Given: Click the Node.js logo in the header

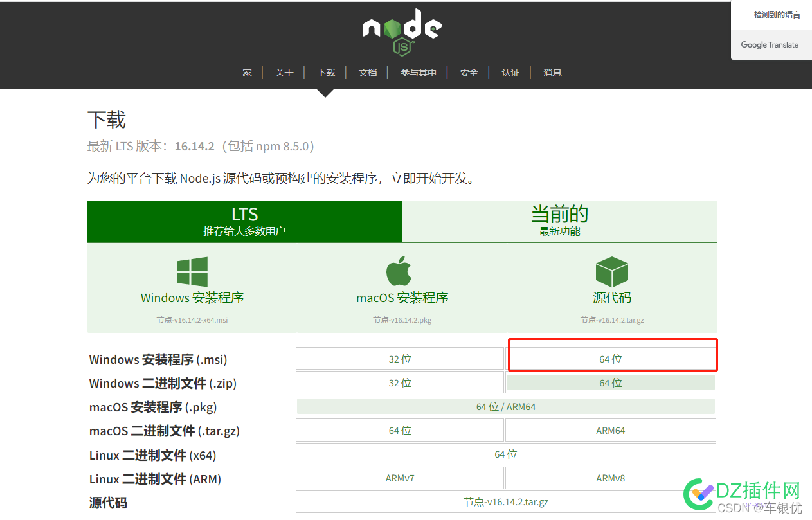Looking at the screenshot, I should [x=402, y=32].
